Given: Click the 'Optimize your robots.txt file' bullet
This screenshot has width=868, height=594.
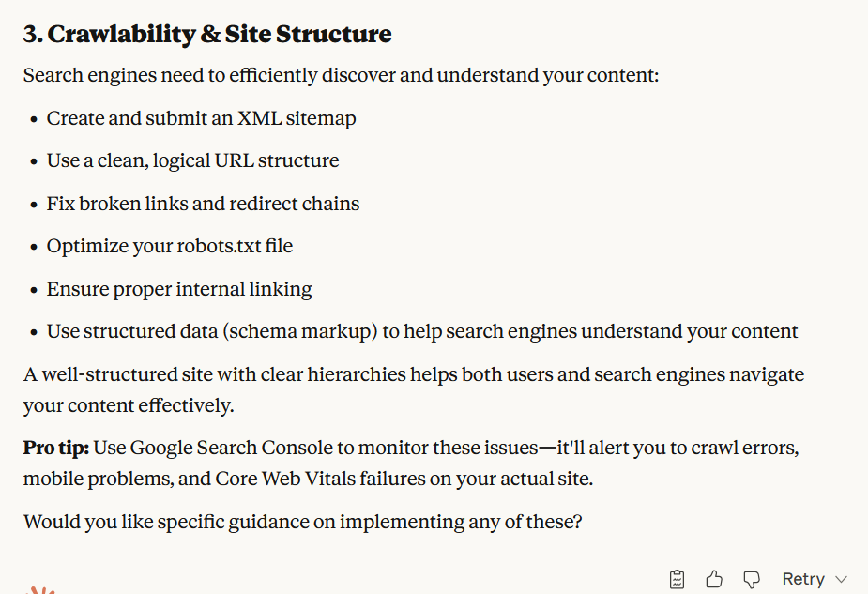Looking at the screenshot, I should (x=170, y=246).
